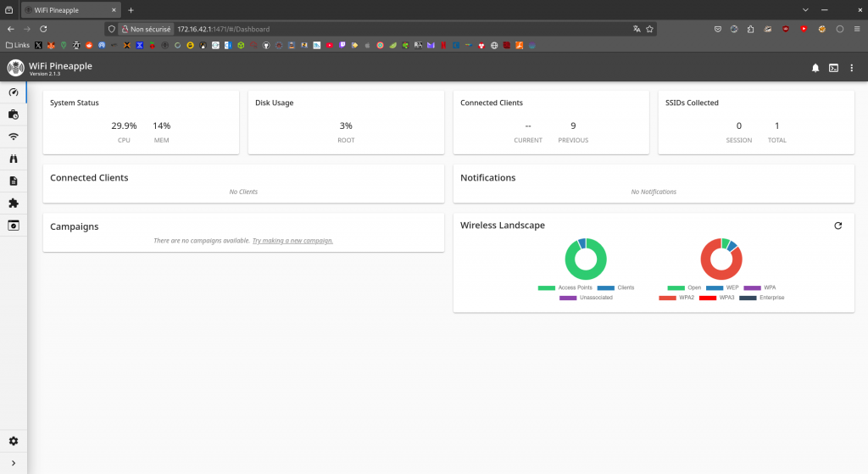
Task: Open a new browser tab
Action: tap(131, 10)
